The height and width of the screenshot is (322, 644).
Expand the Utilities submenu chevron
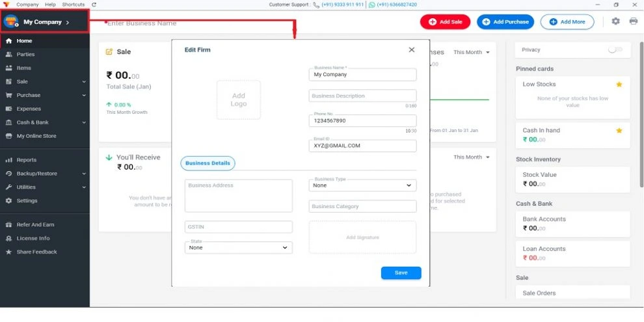84,187
